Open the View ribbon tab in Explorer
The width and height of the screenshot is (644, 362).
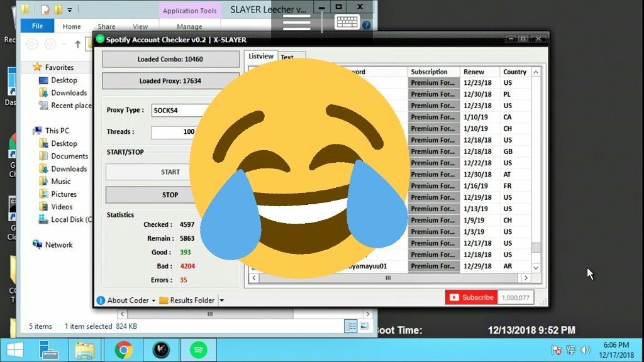click(140, 26)
